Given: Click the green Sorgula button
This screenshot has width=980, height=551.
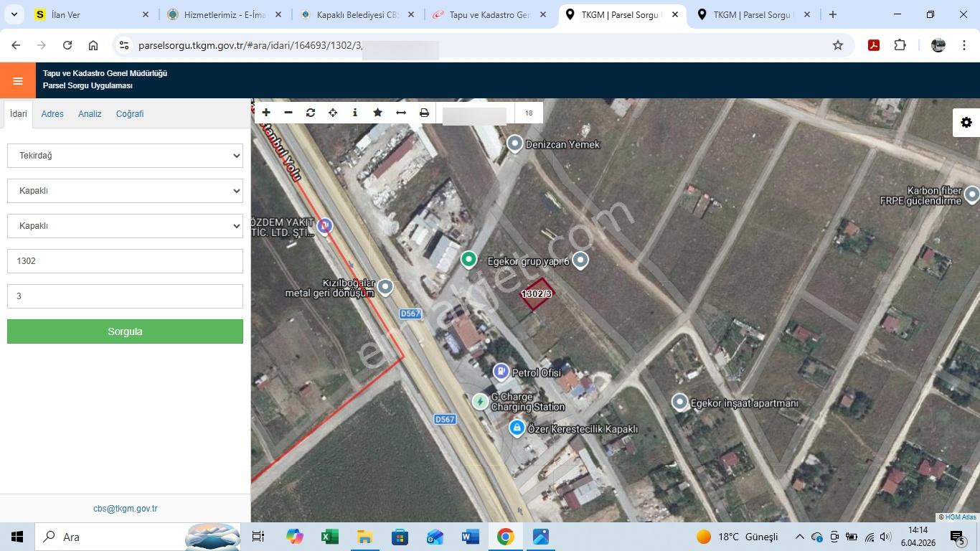Looking at the screenshot, I should (125, 331).
